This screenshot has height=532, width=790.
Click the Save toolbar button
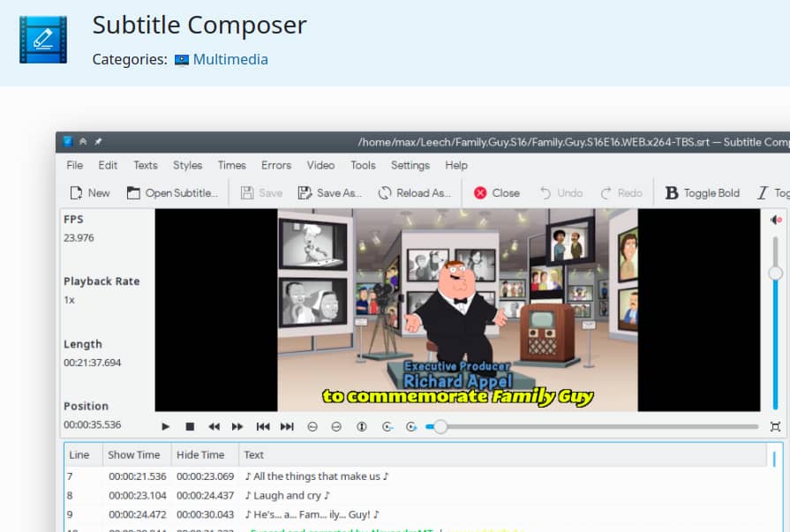(261, 193)
